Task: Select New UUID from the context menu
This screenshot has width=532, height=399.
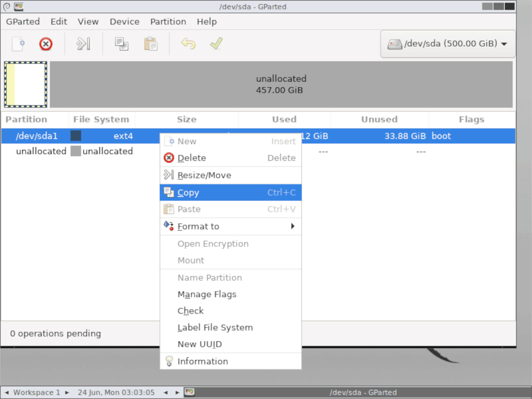Action: [199, 344]
